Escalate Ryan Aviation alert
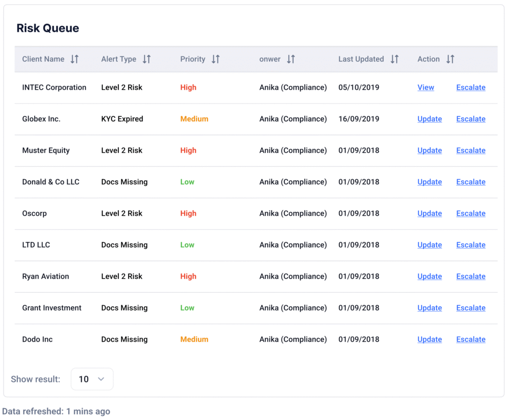Image resolution: width=507 pixels, height=420 pixels. click(470, 277)
